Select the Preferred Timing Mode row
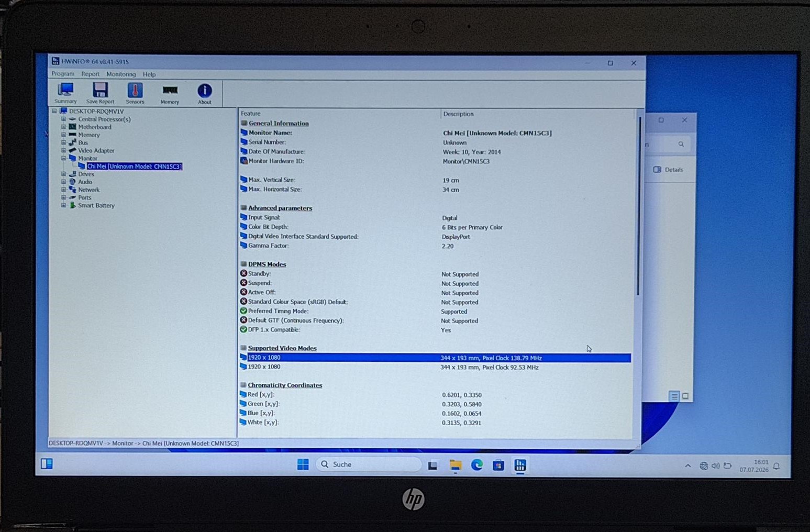 [x=435, y=312]
